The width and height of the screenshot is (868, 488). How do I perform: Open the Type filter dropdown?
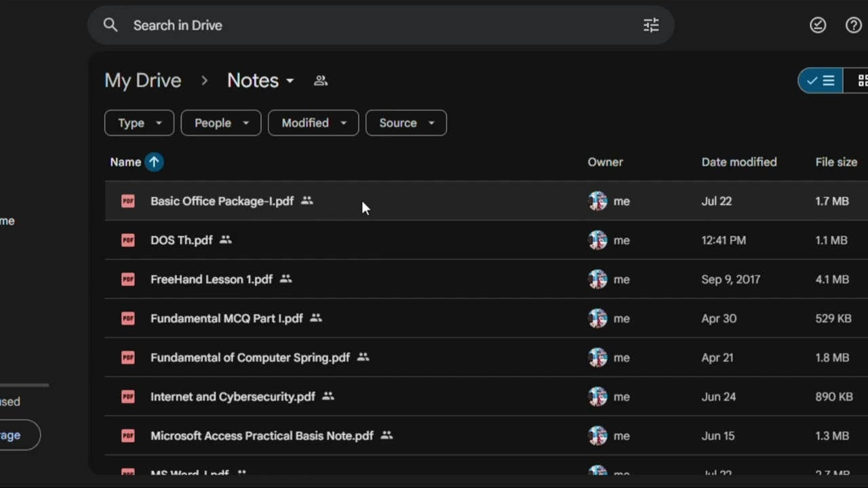[139, 123]
